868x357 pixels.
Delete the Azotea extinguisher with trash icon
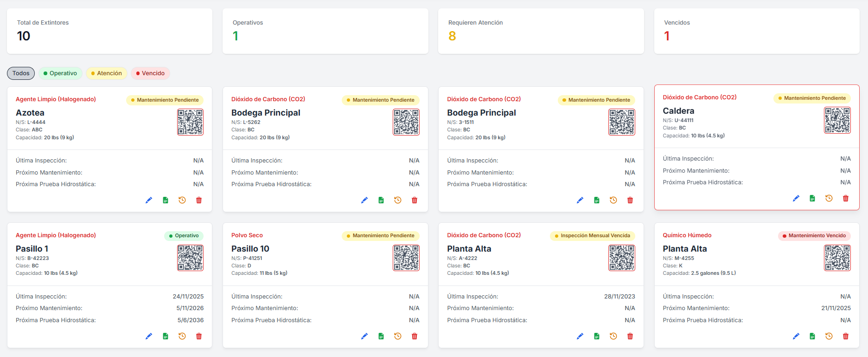click(199, 200)
